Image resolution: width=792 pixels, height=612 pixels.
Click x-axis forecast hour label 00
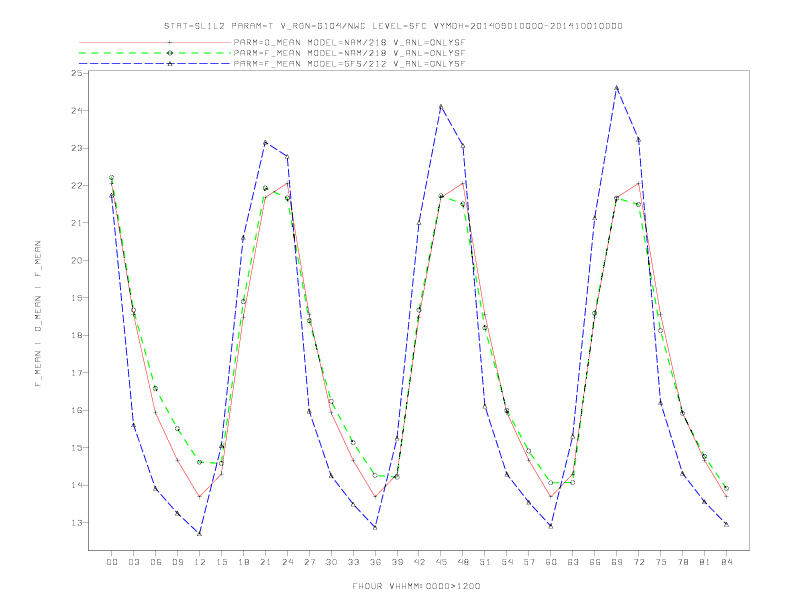pyautogui.click(x=112, y=562)
